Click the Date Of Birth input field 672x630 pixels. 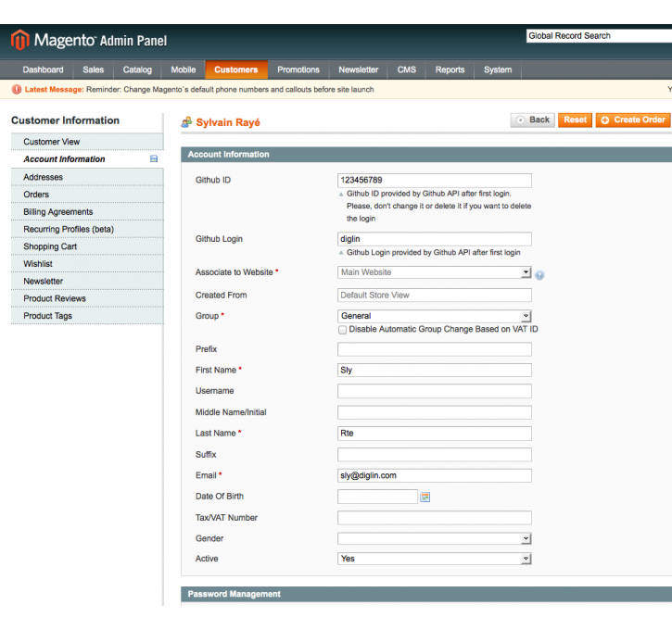(377, 497)
